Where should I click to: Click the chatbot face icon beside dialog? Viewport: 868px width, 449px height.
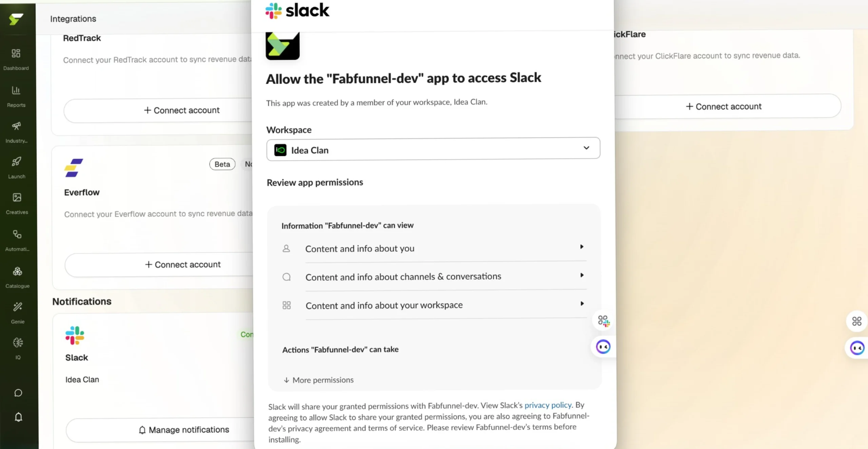[603, 347]
